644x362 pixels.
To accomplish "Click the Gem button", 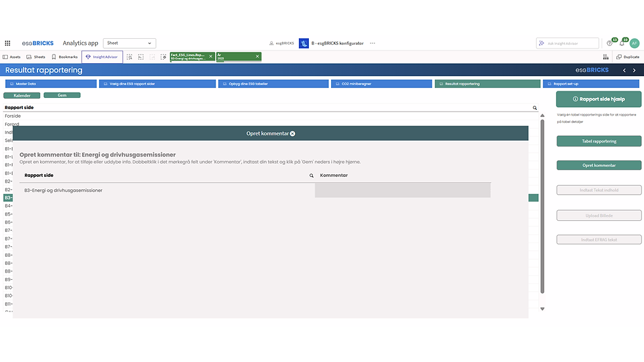I will (x=62, y=95).
